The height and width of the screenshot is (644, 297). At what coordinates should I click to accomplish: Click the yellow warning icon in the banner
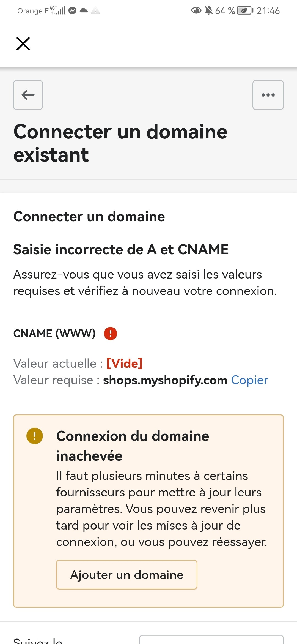pos(35,436)
